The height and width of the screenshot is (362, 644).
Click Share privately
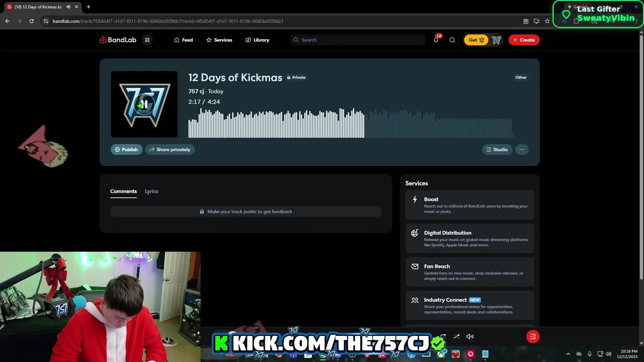(170, 149)
